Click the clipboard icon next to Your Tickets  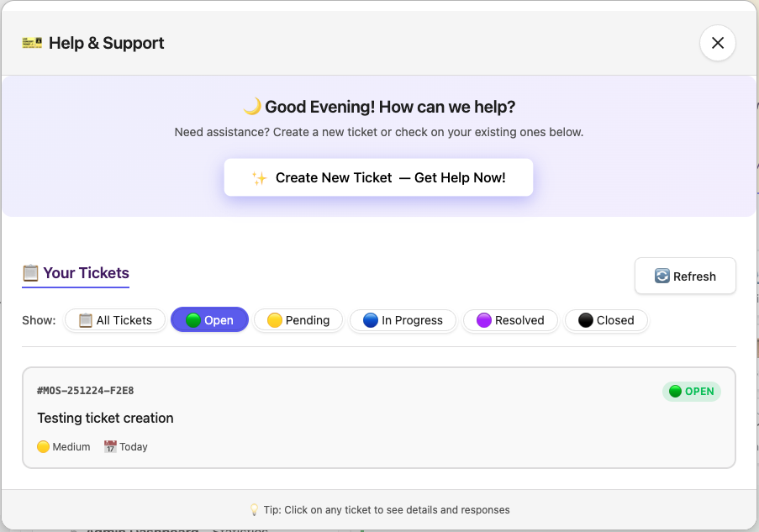30,272
